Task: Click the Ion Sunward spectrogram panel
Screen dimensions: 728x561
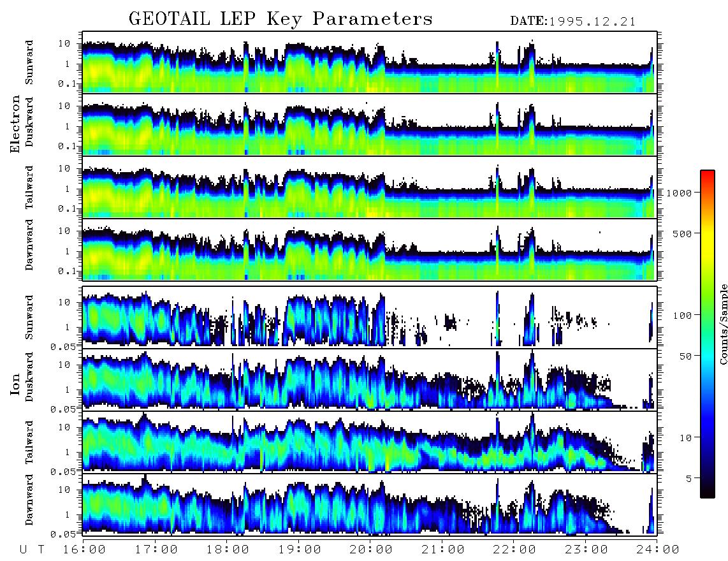Action: click(370, 317)
